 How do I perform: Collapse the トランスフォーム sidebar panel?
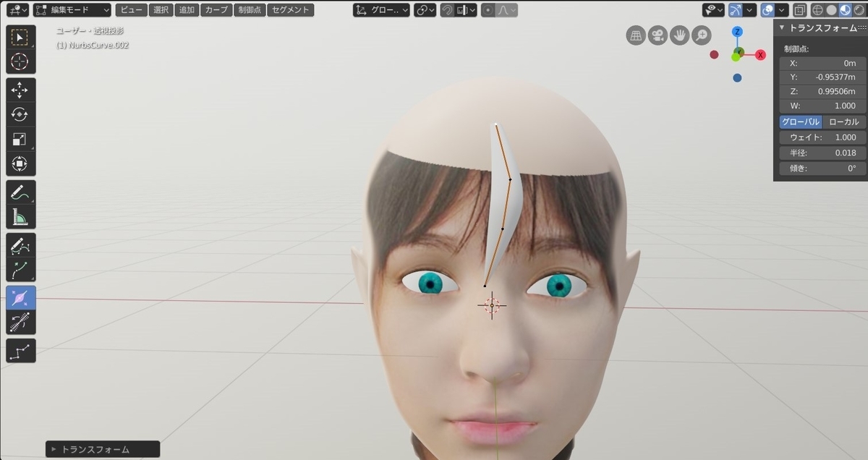pos(781,28)
